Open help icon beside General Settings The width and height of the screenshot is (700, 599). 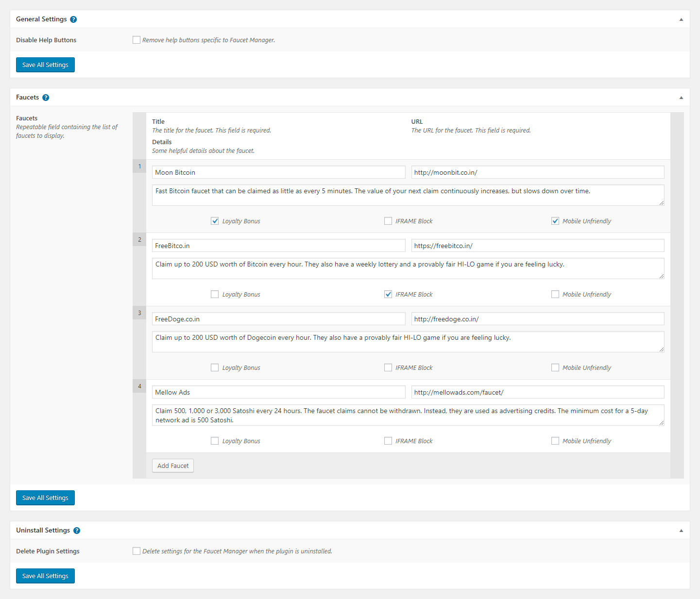click(x=73, y=19)
